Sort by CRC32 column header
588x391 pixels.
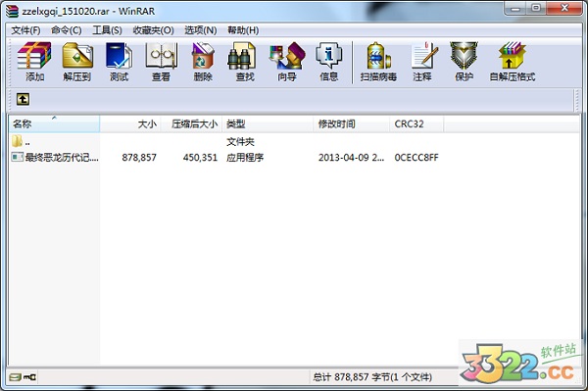(416, 124)
